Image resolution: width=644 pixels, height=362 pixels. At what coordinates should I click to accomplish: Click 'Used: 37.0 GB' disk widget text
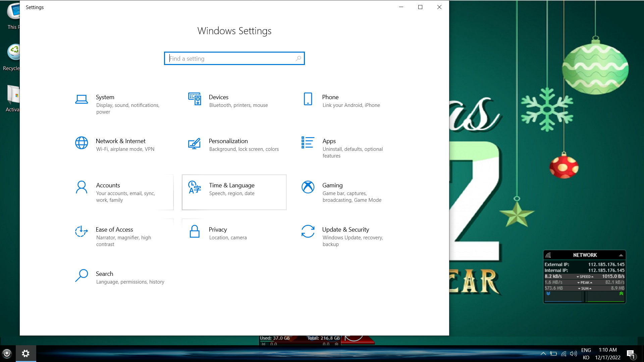(275, 338)
